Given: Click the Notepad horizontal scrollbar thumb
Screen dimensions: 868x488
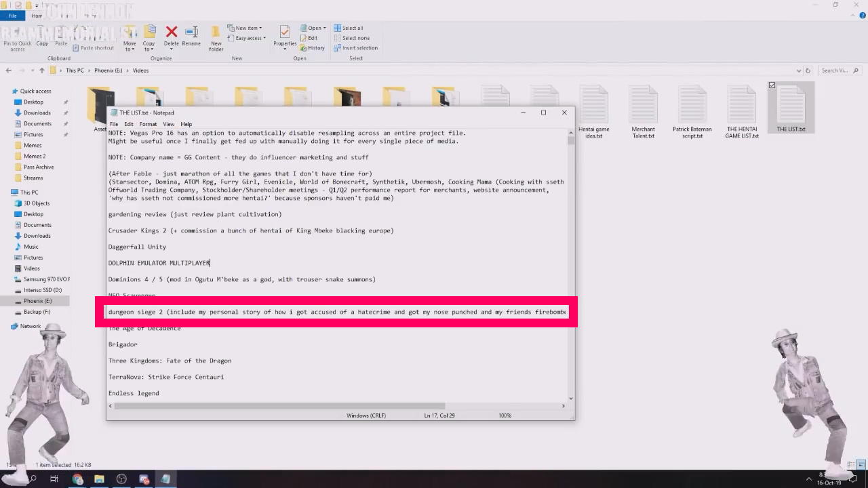Looking at the screenshot, I should pos(279,406).
